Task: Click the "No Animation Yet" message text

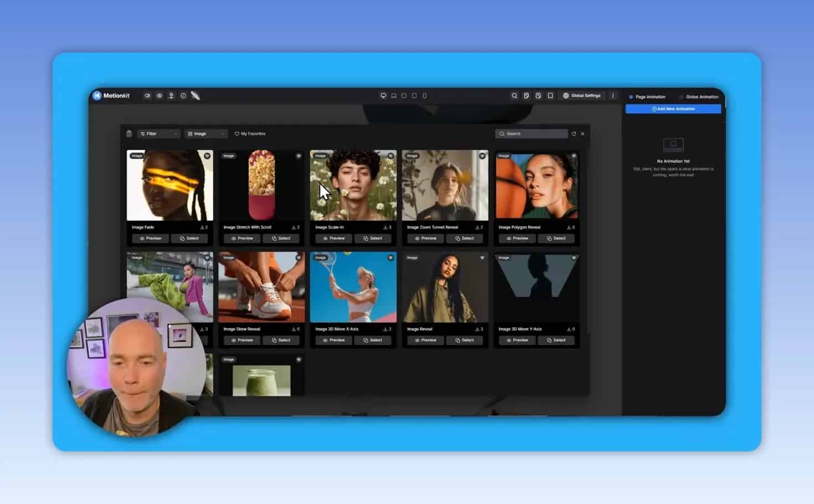Action: [x=673, y=162]
